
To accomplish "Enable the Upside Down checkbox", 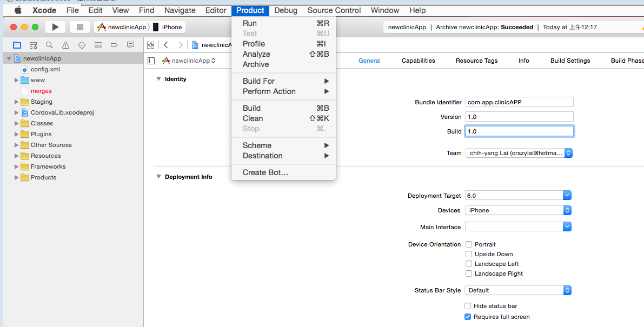I will click(x=469, y=255).
